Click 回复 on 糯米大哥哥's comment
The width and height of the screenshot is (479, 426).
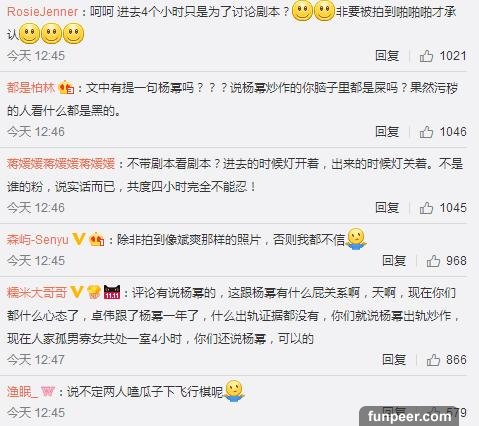(x=394, y=360)
